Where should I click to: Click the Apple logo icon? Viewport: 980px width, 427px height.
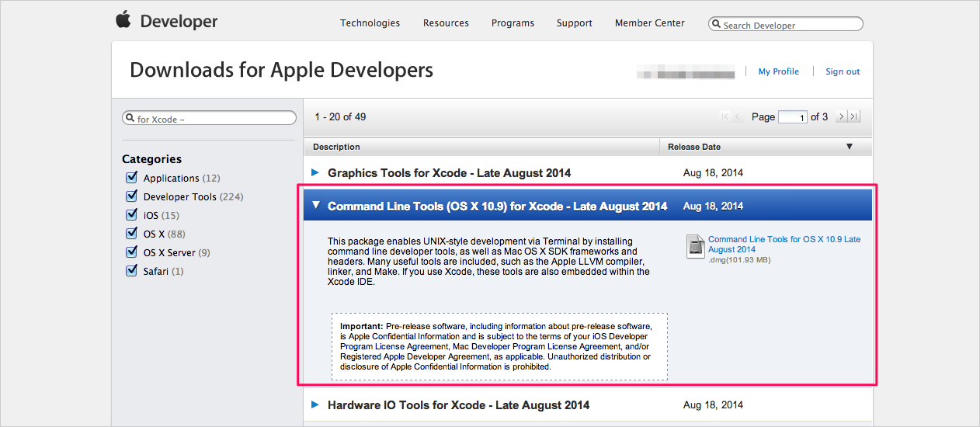(x=123, y=20)
